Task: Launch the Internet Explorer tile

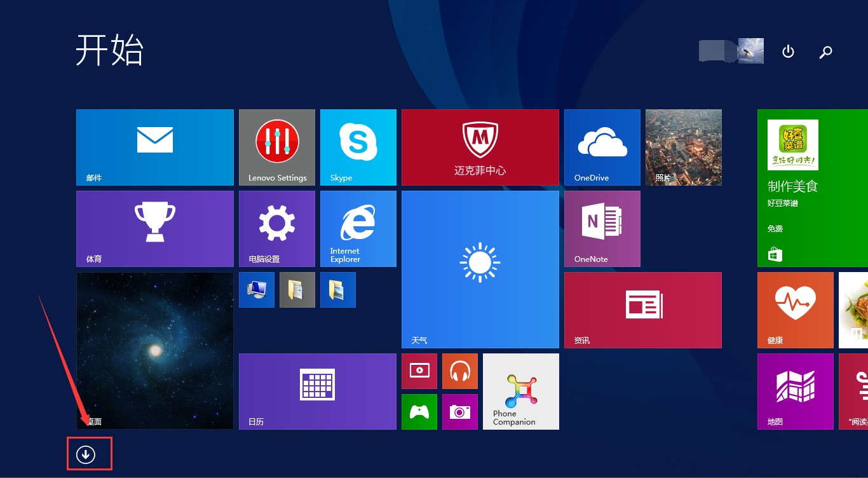Action: [x=358, y=229]
